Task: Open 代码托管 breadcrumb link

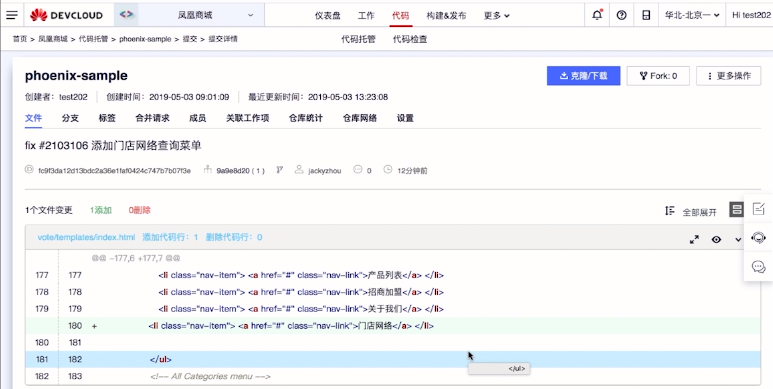Action: tap(93, 39)
